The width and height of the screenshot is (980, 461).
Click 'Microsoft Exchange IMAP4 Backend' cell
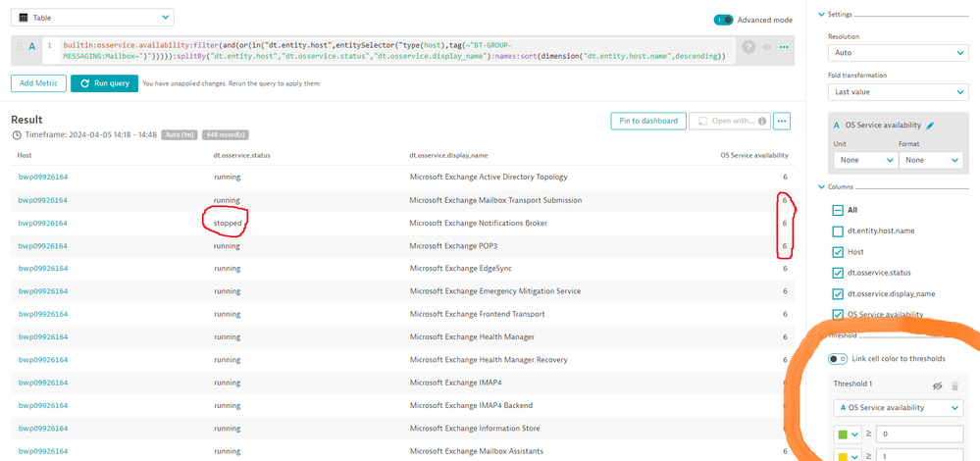coord(471,405)
